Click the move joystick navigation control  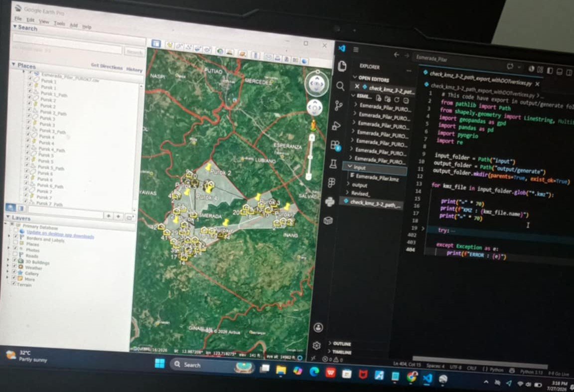[x=314, y=109]
